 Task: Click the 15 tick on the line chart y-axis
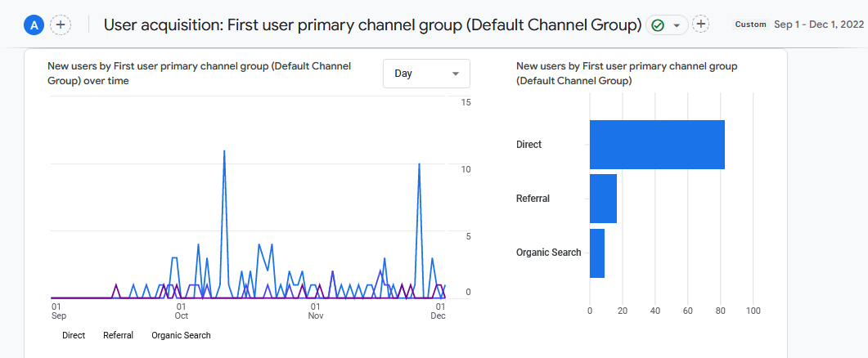click(466, 103)
